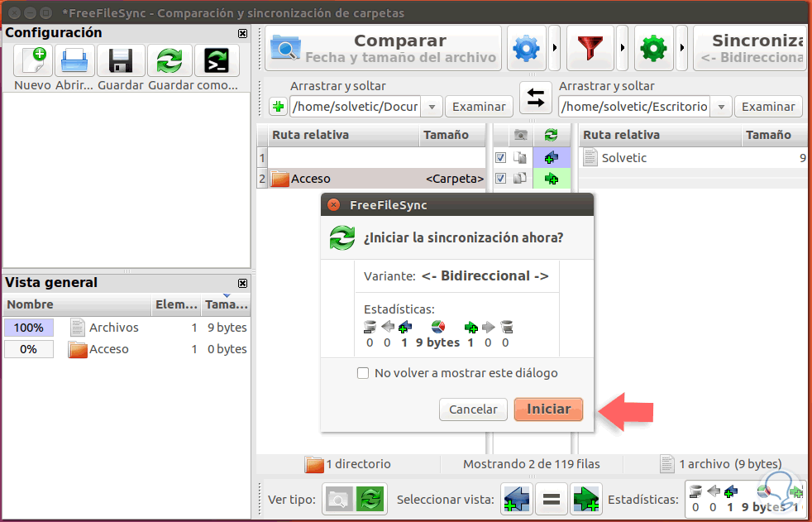Open left folder path history dropdown
The width and height of the screenshot is (812, 522).
tap(432, 107)
